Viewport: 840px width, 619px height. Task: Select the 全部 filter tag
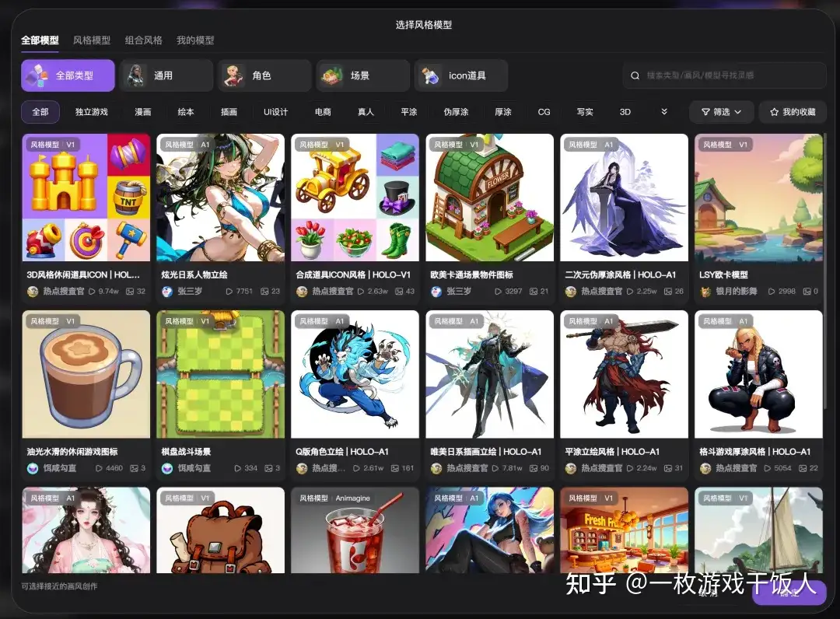[x=40, y=112]
